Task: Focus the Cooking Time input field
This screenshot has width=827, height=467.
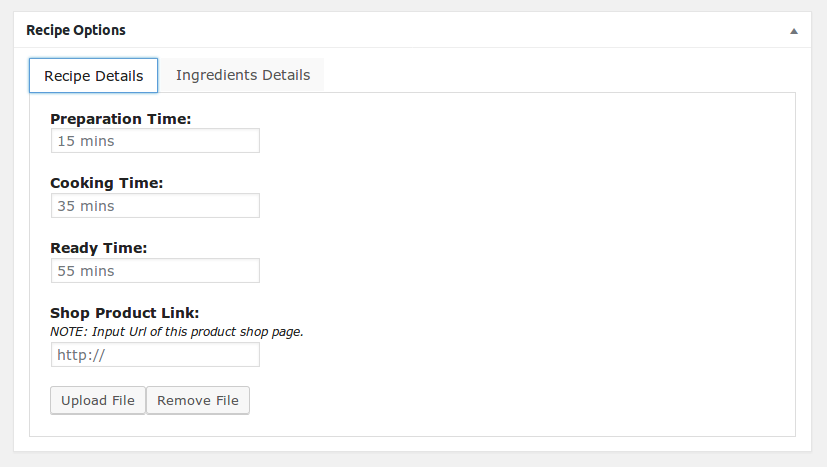Action: pyautogui.click(x=155, y=206)
